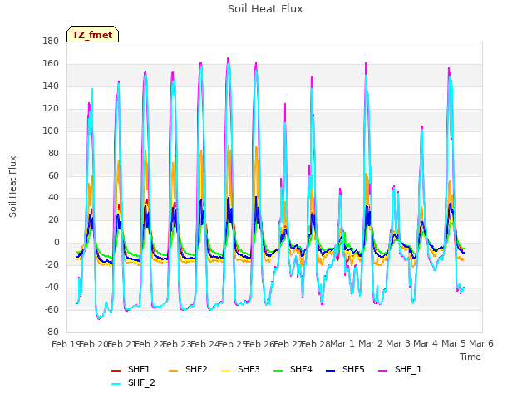532x399 pixels.
Task: Click the 140 y-axis tick label
Action: 51,86
